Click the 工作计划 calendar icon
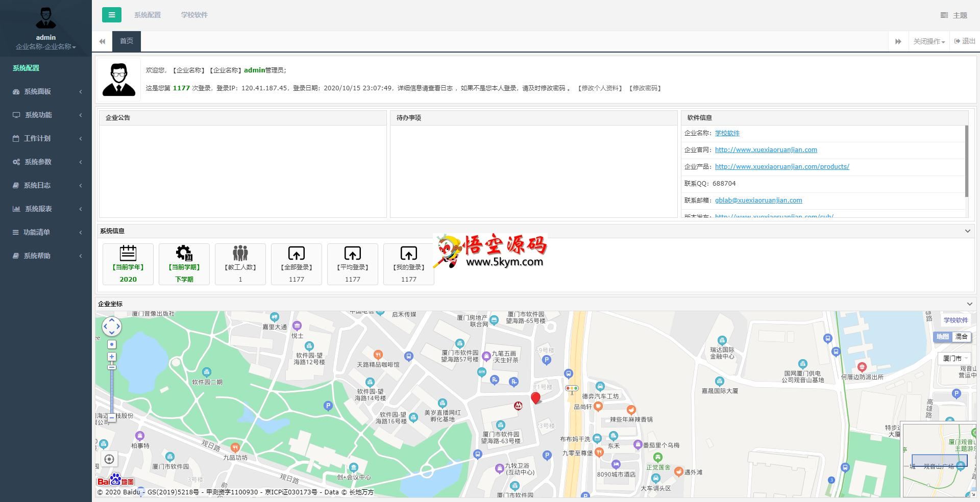The image size is (980, 502). point(16,139)
